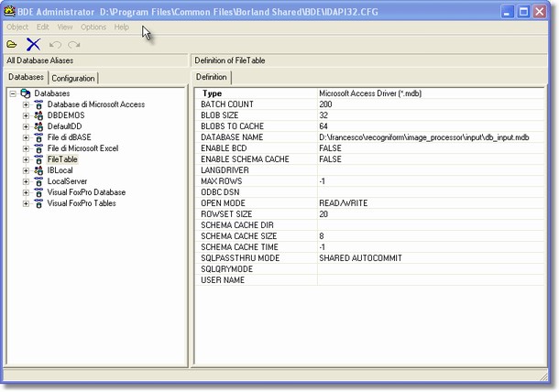Click the Undo arrow icon
559x392 pixels.
(x=55, y=45)
